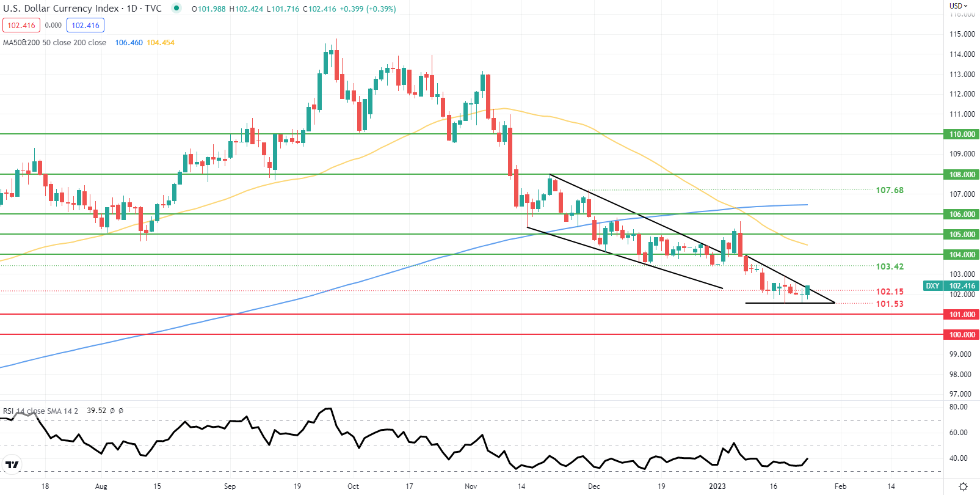Open the USD currency dropdown
This screenshot has width=980, height=495.
tap(959, 5)
